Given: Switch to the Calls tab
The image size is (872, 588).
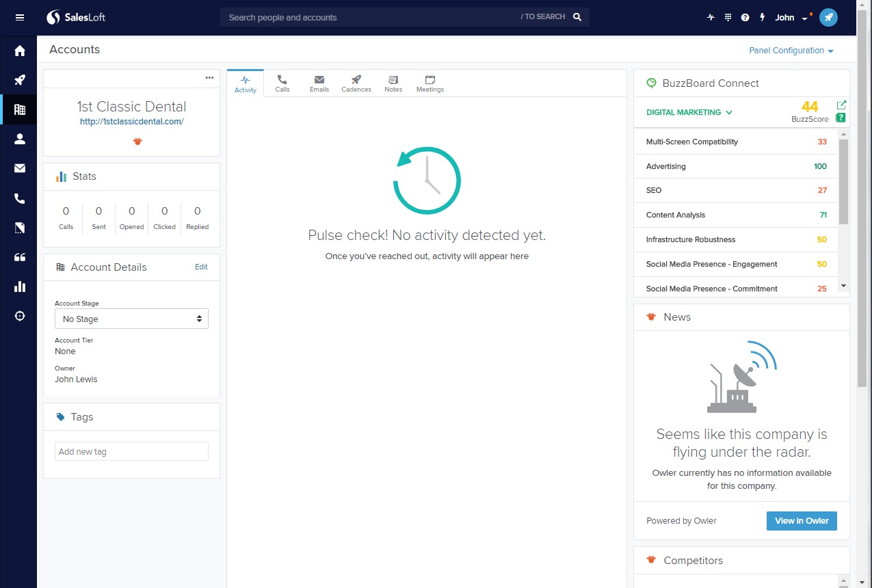Looking at the screenshot, I should pyautogui.click(x=282, y=83).
